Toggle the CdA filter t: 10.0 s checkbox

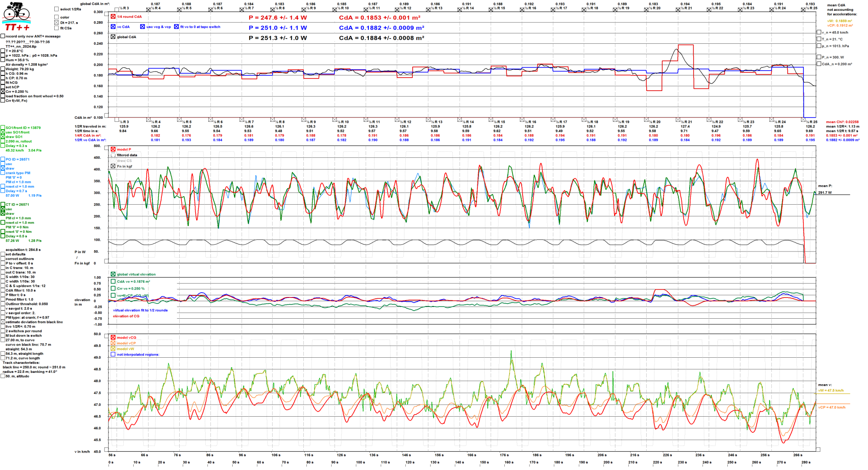click(3, 290)
